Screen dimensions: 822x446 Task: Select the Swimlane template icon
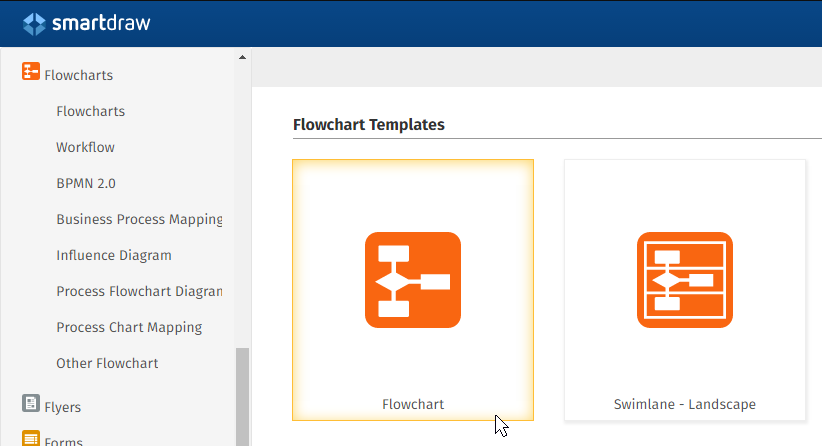[684, 280]
